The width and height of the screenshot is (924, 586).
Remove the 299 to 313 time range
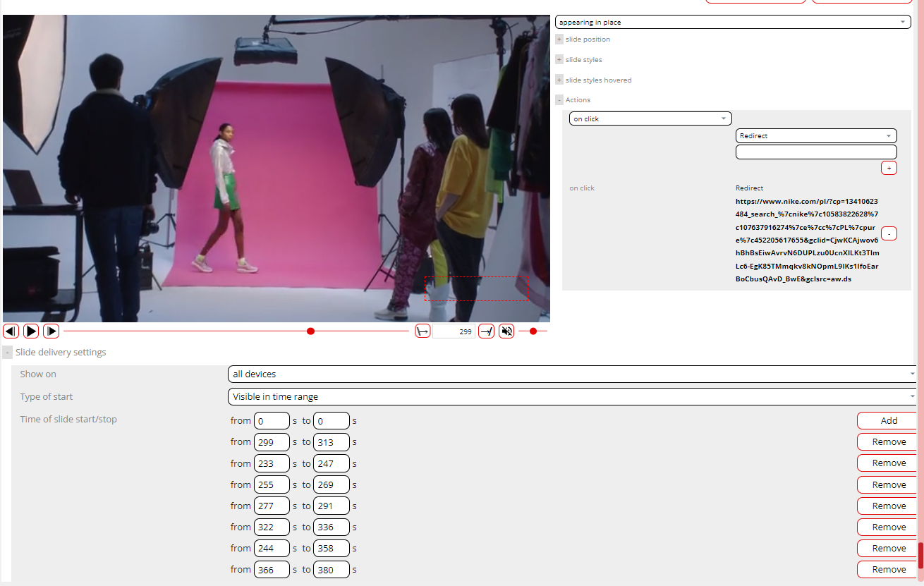[889, 442]
